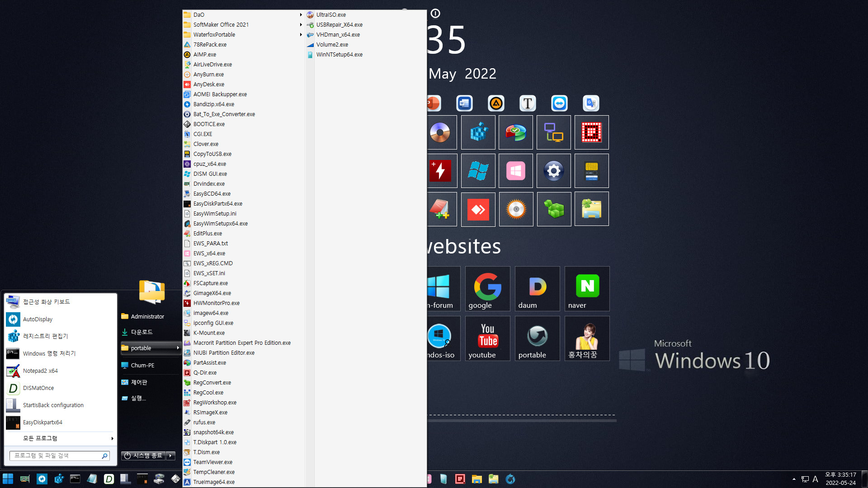Open the youtube website tile
This screenshot has width=868, height=488.
487,338
